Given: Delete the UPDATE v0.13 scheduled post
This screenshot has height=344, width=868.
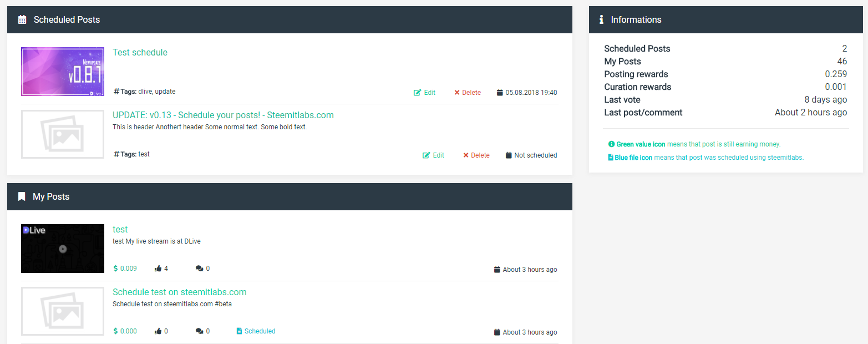Looking at the screenshot, I should tap(476, 155).
